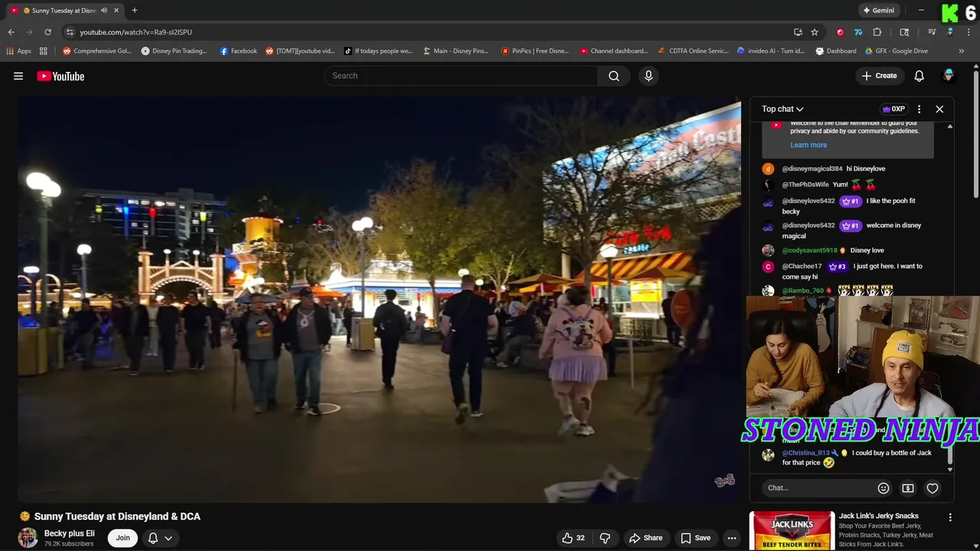Open the PinPics bookmark
This screenshot has height=551, width=980.
coord(534,51)
